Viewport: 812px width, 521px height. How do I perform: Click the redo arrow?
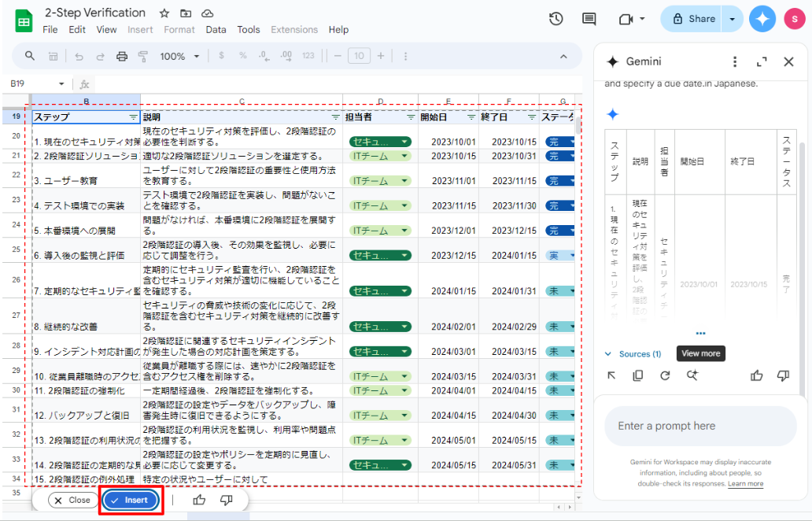click(100, 57)
